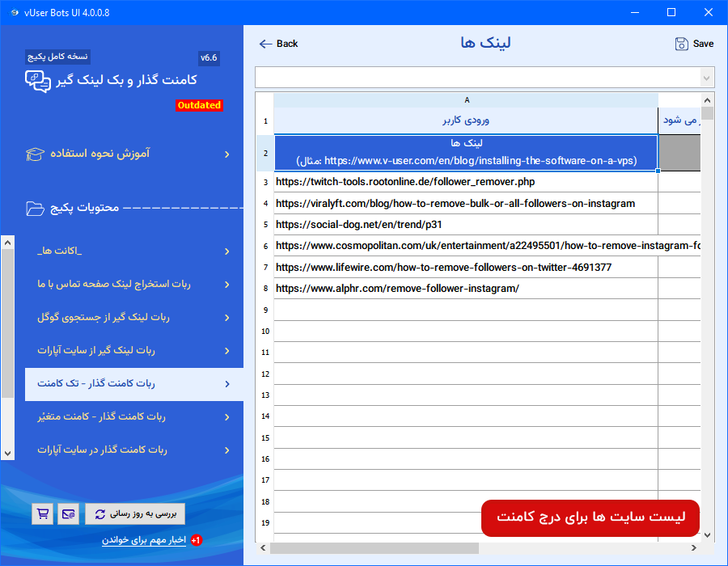Expand ربات کامنت گذار در سایت آپارات chevron
Image resolution: width=728 pixels, height=566 pixels.
coord(227,450)
